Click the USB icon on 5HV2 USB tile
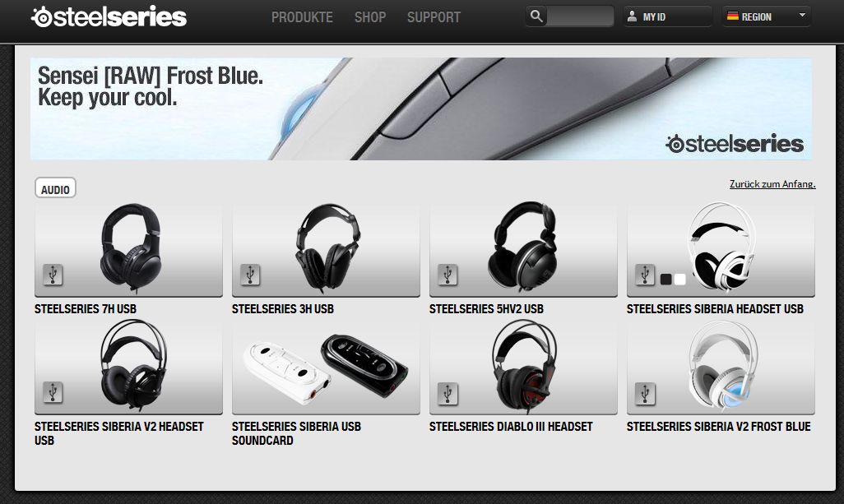 click(448, 275)
